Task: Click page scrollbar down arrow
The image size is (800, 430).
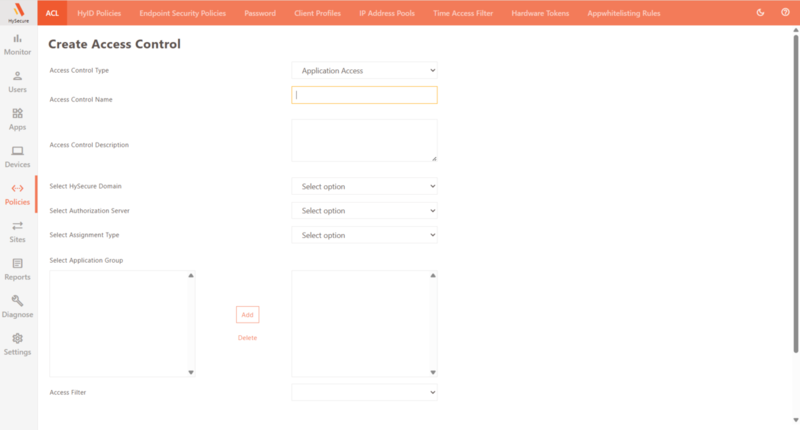Action: click(795, 420)
